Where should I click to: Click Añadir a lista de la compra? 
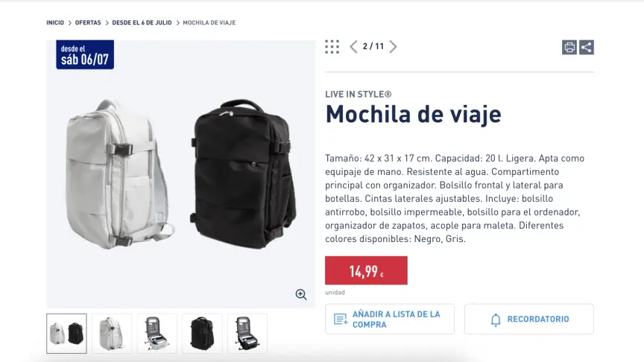pyautogui.click(x=390, y=319)
